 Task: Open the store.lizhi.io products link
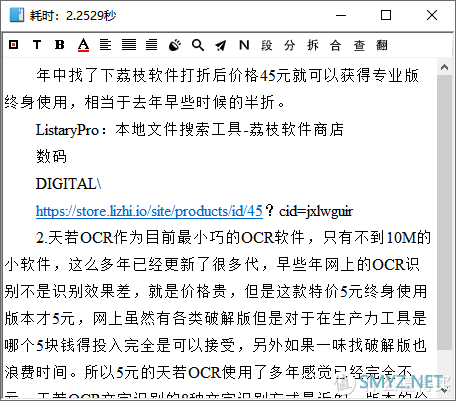(x=149, y=211)
